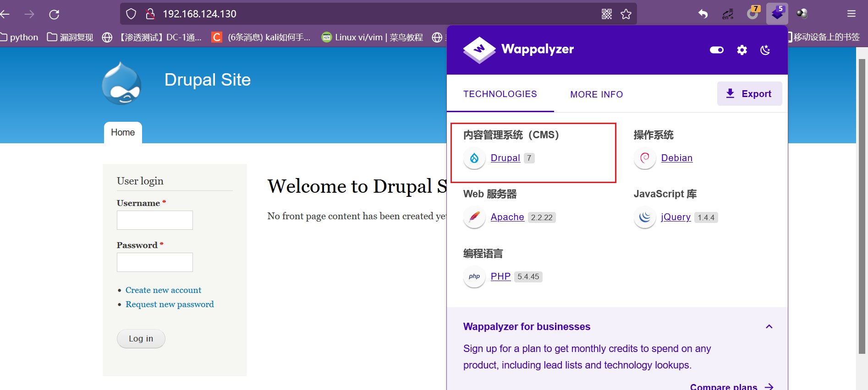Viewport: 868px width, 390px height.
Task: Open the kali CSDN bookmark
Action: tap(261, 37)
